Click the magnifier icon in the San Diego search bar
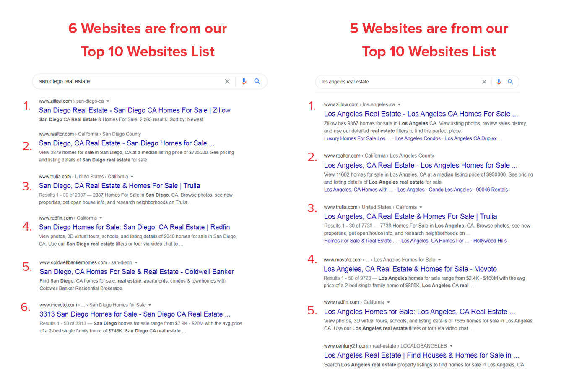Viewport: 587px width, 392px height. [257, 81]
